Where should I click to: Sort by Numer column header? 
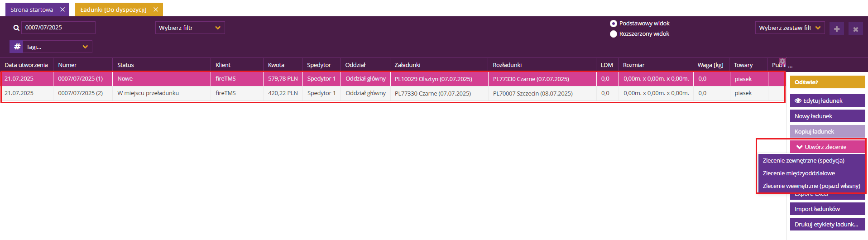coord(82,65)
